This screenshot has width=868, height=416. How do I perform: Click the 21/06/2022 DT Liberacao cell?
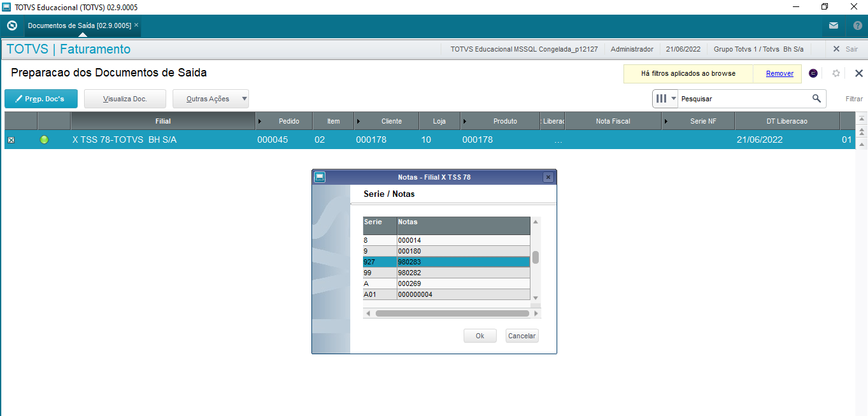786,140
